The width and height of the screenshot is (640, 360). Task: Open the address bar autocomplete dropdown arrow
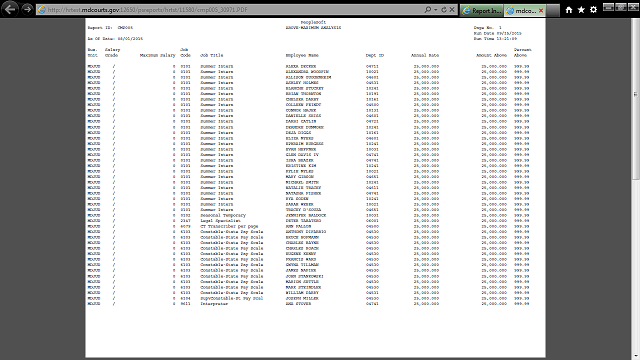click(x=436, y=9)
